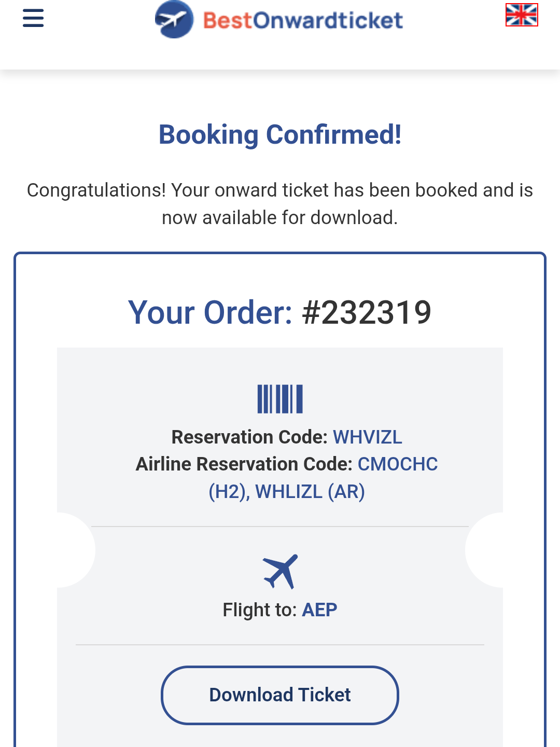
Task: Click the barcode icon
Action: (x=280, y=399)
